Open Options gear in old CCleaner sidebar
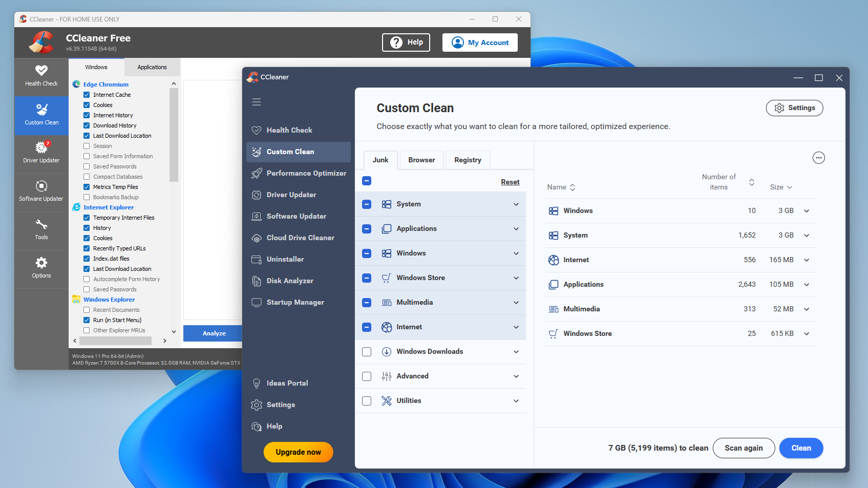 41,268
